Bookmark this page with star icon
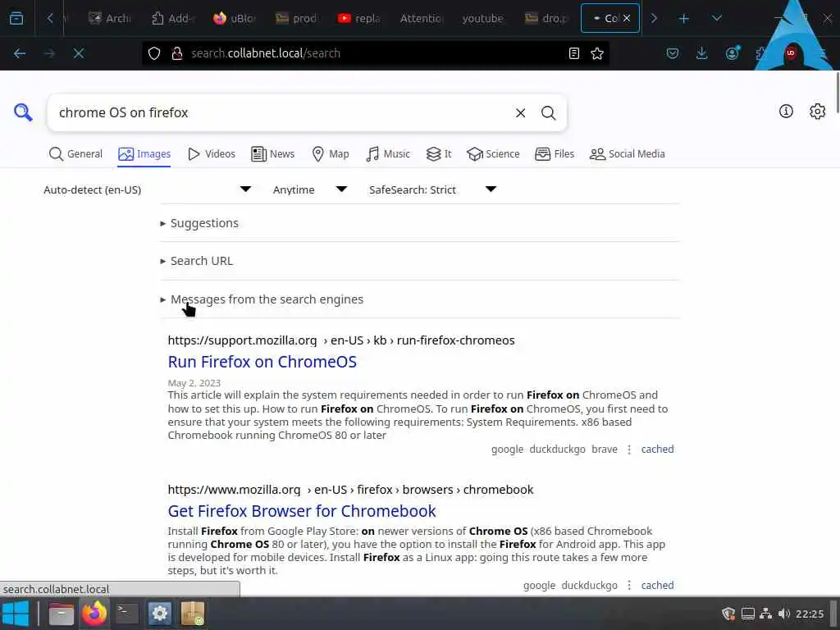The height and width of the screenshot is (630, 840). [x=597, y=53]
